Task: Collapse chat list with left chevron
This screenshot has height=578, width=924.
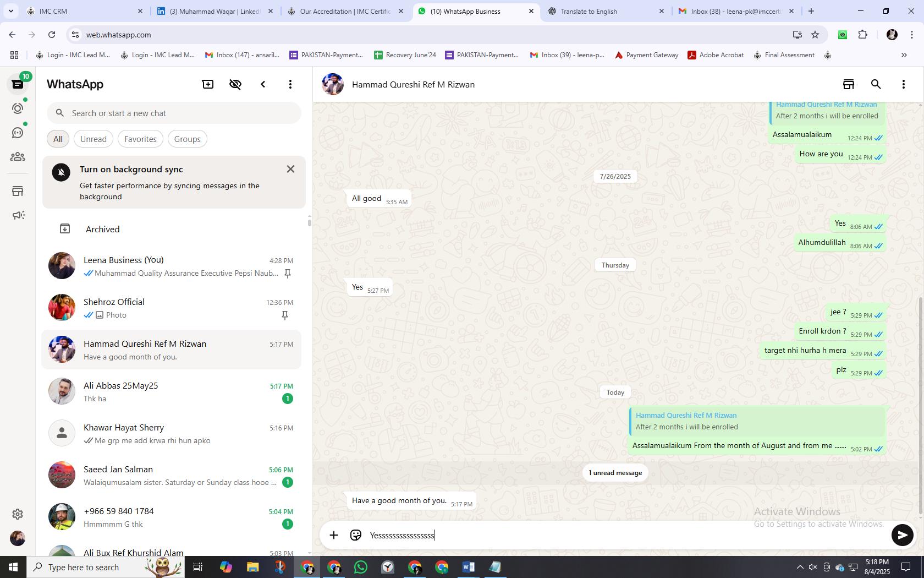Action: pyautogui.click(x=263, y=84)
